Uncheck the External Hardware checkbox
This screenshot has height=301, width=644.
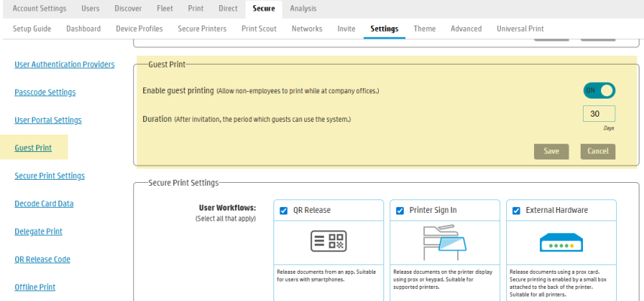516,211
